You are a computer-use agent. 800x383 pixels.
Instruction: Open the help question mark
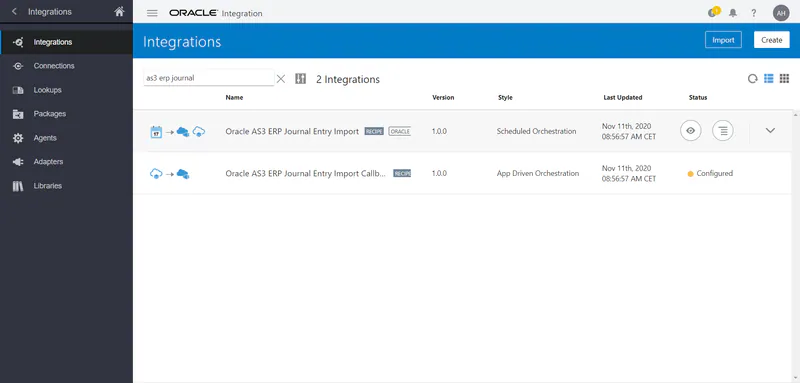click(x=754, y=13)
